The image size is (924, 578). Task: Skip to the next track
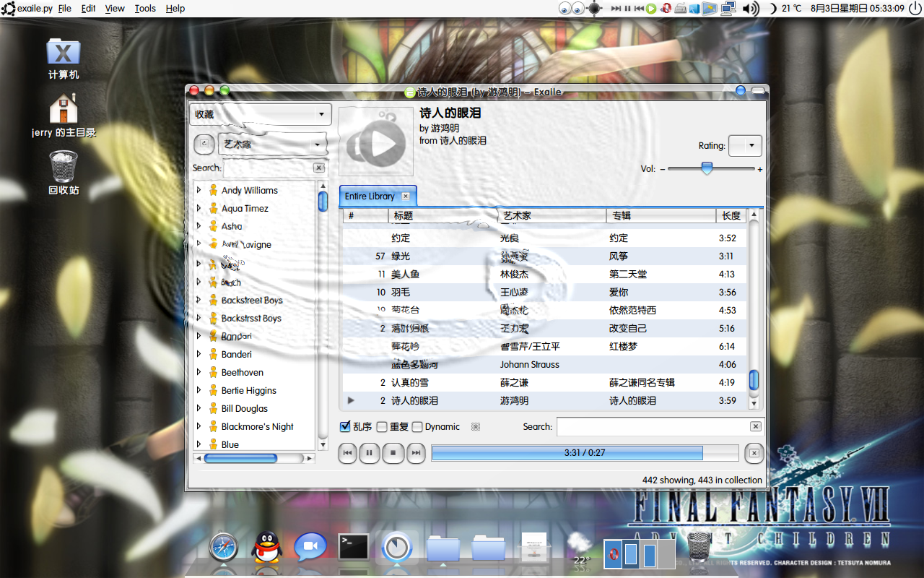click(x=416, y=453)
